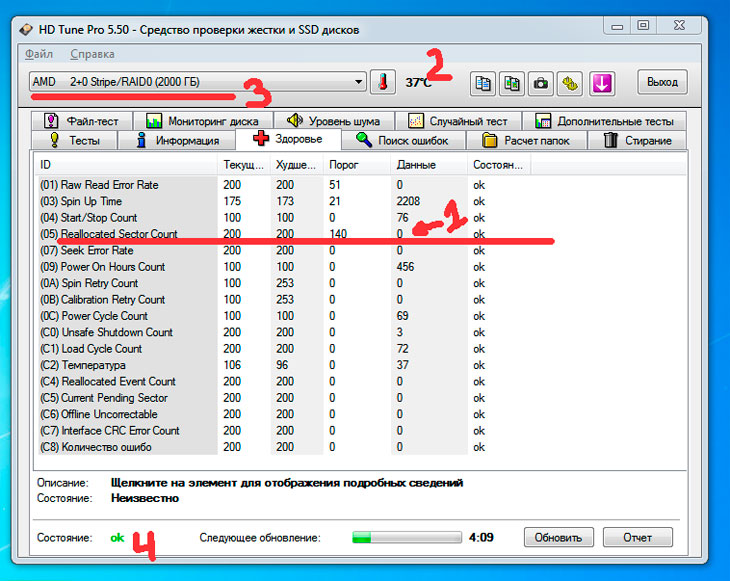Viewport: 730px width, 581px height.
Task: Switch to the Расчет папок tab
Action: pyautogui.click(x=526, y=140)
